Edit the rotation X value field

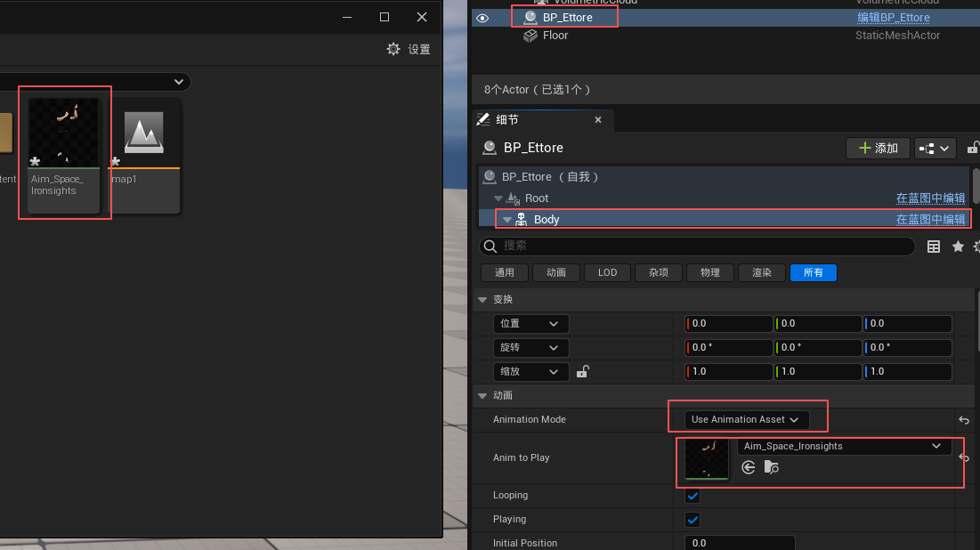[729, 347]
